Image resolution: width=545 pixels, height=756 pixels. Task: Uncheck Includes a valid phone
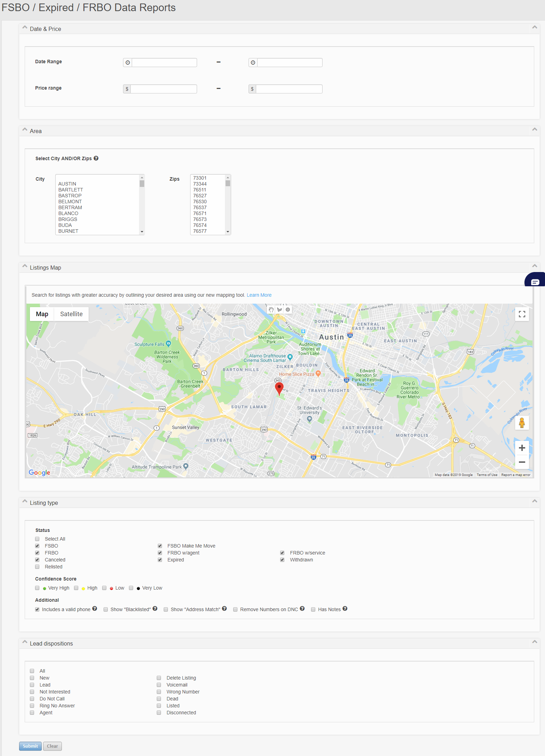pos(37,609)
